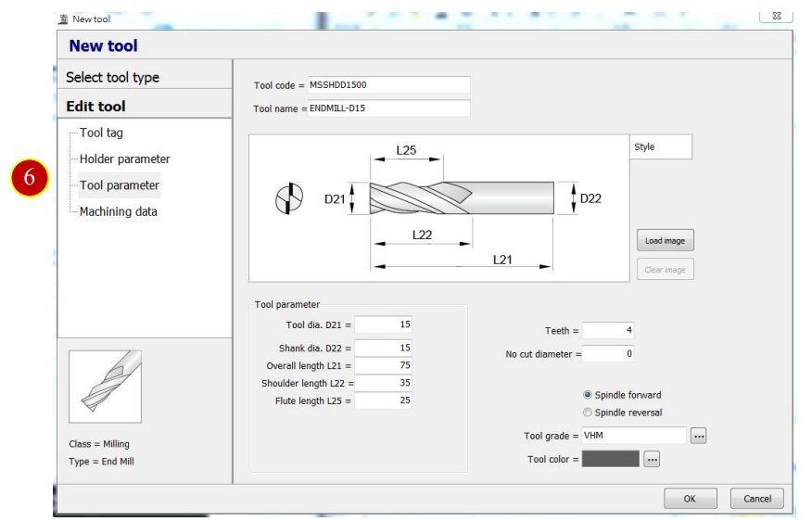Click the Overall length L21 field
Screen dimensions: 812x521
coord(383,365)
